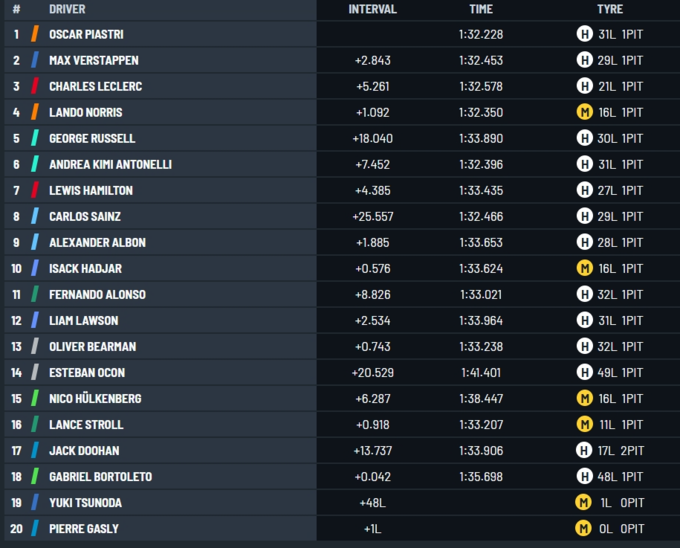Click Pierre Gasly's medium tyre icon

[x=584, y=528]
